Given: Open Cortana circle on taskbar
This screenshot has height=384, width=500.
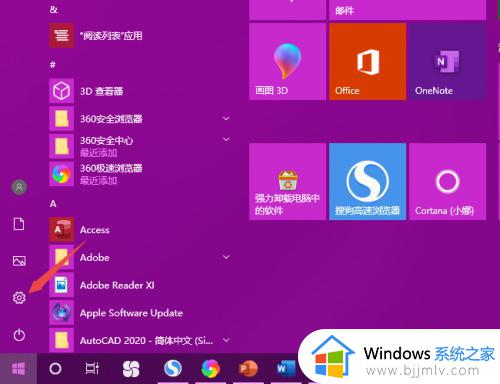Looking at the screenshot, I should 55,369.
